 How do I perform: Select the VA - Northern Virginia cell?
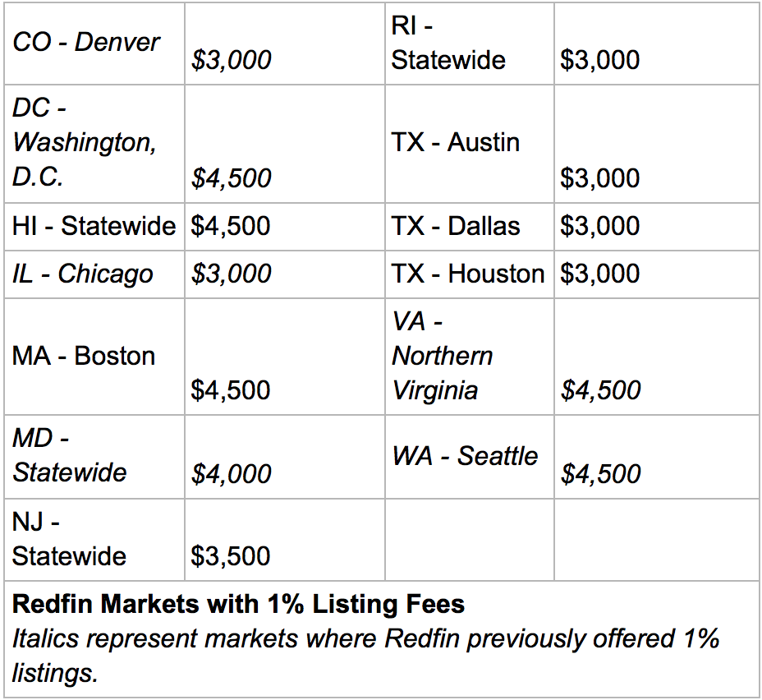click(443, 356)
